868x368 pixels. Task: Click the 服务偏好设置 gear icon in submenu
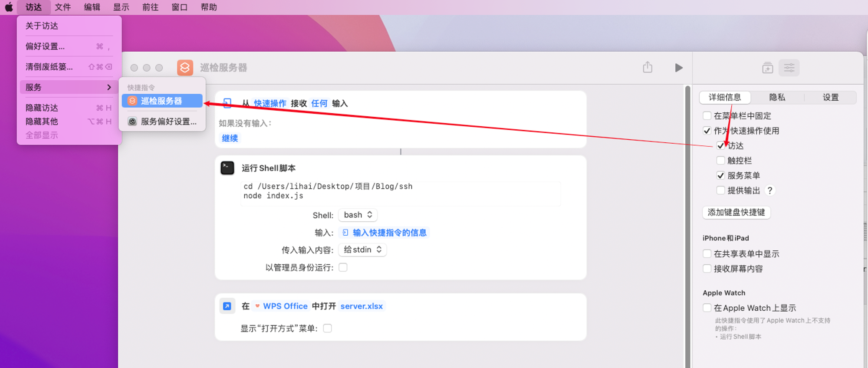(x=132, y=122)
